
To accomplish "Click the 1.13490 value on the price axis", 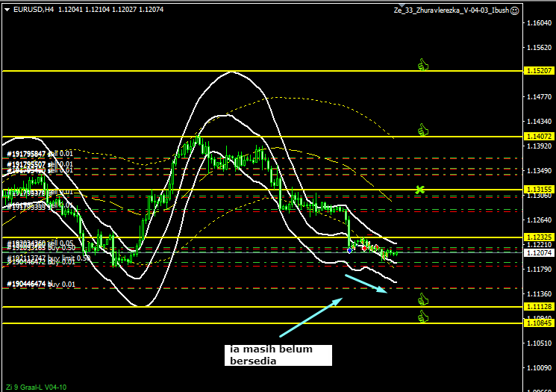I will tap(540, 171).
